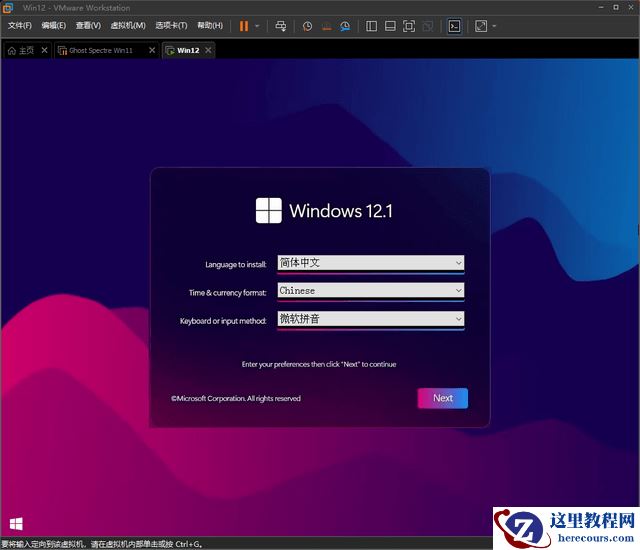Image resolution: width=640 pixels, height=550 pixels.
Task: Close the 主页 tab
Action: coord(44,50)
